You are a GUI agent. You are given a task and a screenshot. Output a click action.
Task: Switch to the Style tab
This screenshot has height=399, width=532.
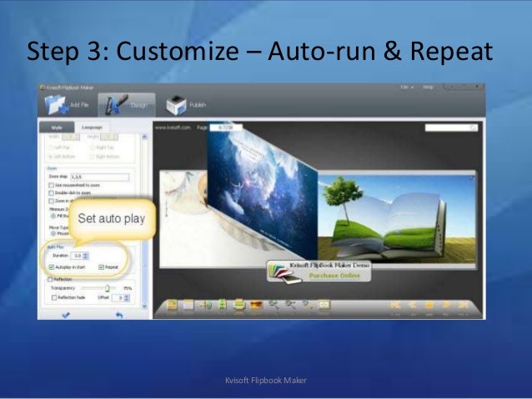pyautogui.click(x=57, y=127)
